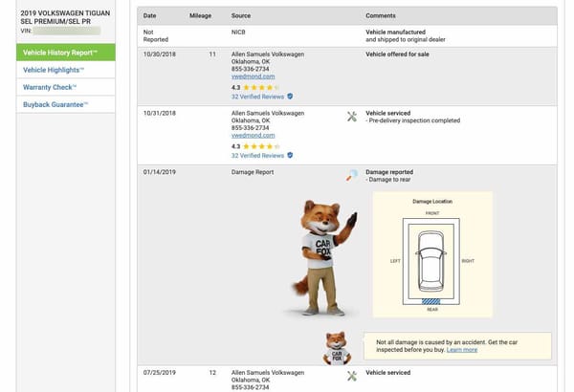Click the wrench service icon for 10/31/2018
The width and height of the screenshot is (574, 392).
[352, 117]
